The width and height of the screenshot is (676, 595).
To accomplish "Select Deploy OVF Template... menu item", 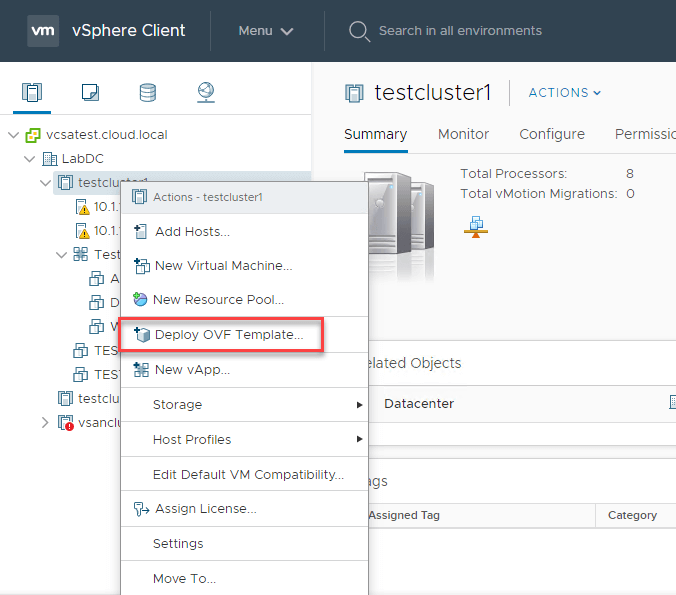I will [244, 335].
